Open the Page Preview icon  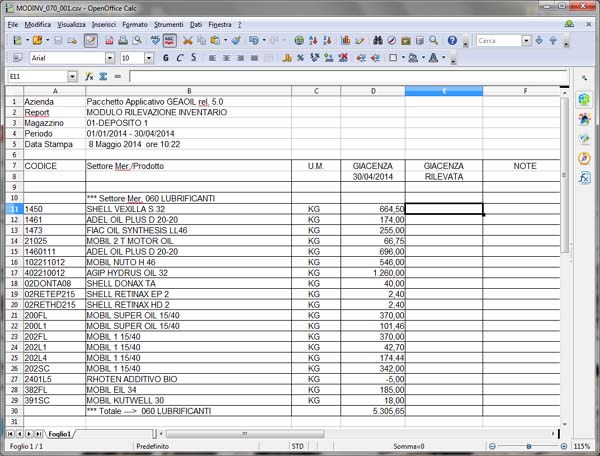pyautogui.click(x=137, y=40)
